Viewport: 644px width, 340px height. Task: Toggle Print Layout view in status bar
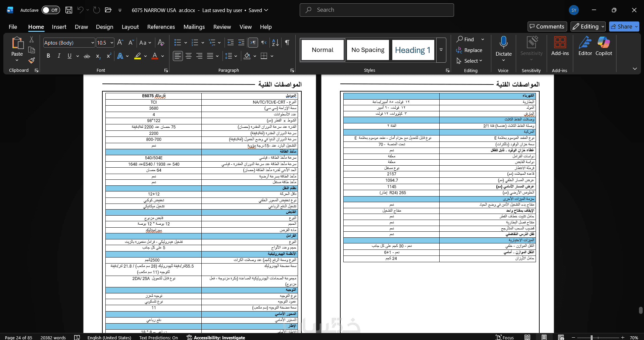(544, 337)
